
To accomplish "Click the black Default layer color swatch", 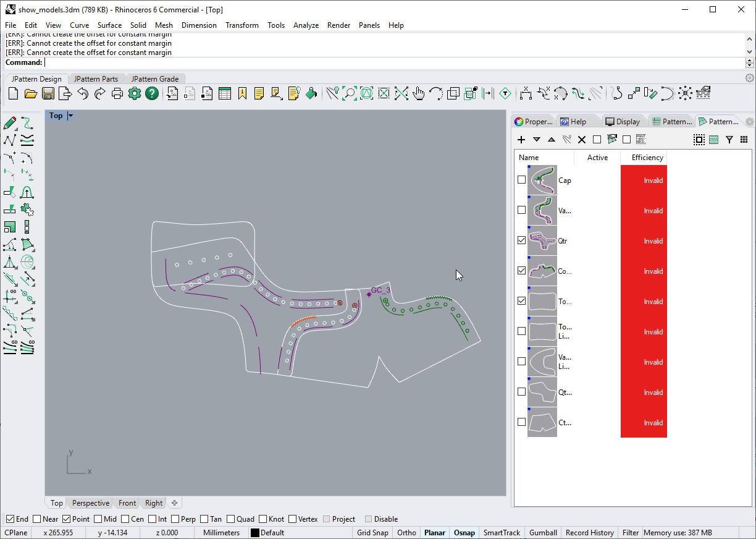I will [254, 533].
